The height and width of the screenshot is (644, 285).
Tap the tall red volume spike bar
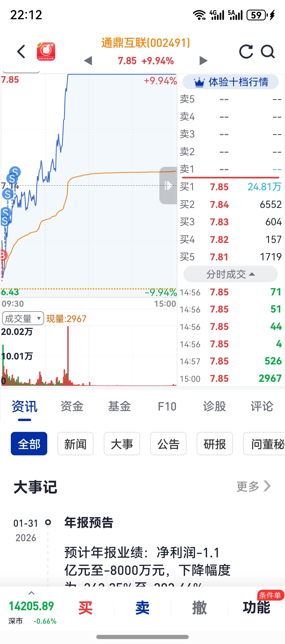click(x=68, y=356)
